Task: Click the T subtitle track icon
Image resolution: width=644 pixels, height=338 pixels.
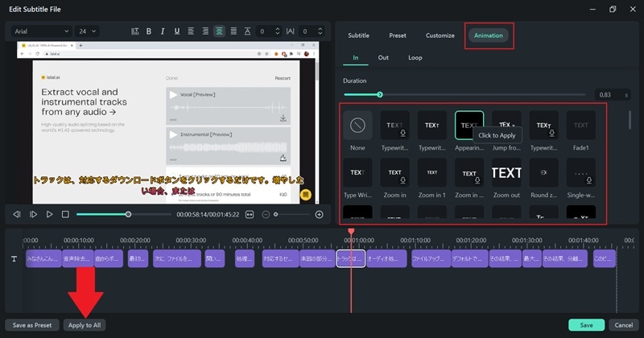Action: point(14,259)
